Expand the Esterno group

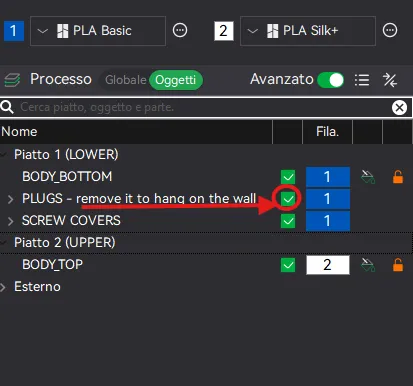pos(3,287)
